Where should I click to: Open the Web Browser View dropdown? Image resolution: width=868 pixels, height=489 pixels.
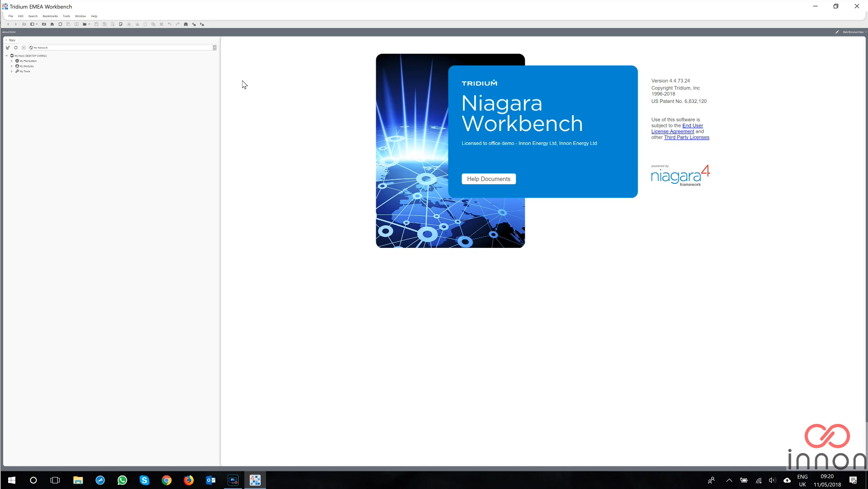854,32
